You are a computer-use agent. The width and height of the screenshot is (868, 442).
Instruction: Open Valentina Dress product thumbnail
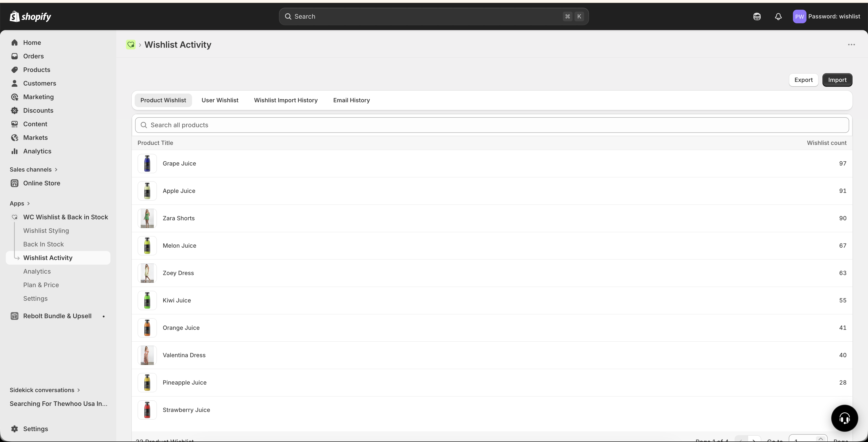tap(147, 355)
